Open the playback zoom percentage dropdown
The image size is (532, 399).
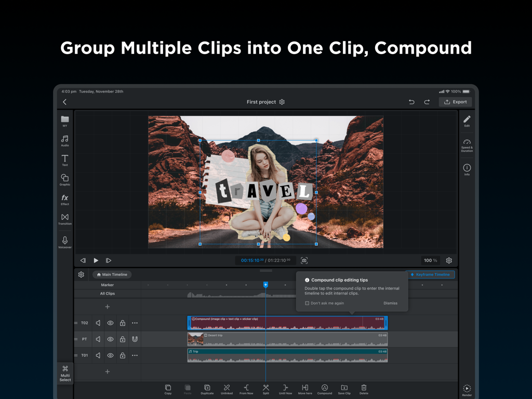click(431, 260)
